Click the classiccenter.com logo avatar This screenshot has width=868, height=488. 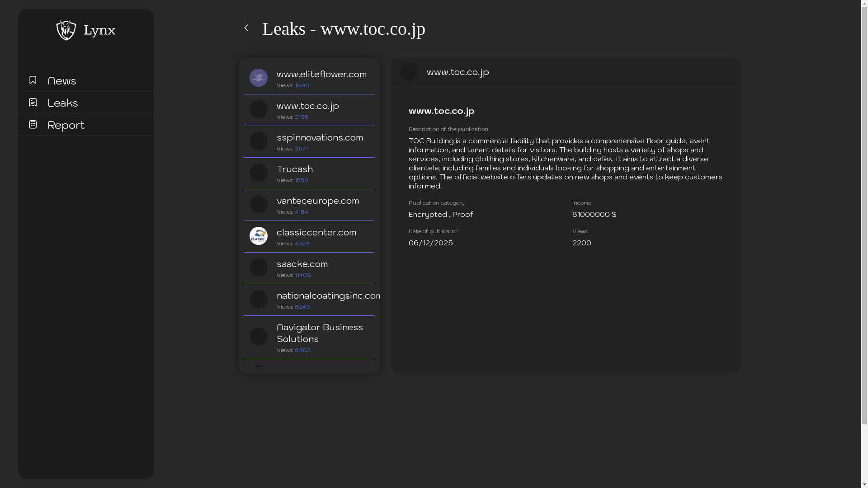pos(259,236)
